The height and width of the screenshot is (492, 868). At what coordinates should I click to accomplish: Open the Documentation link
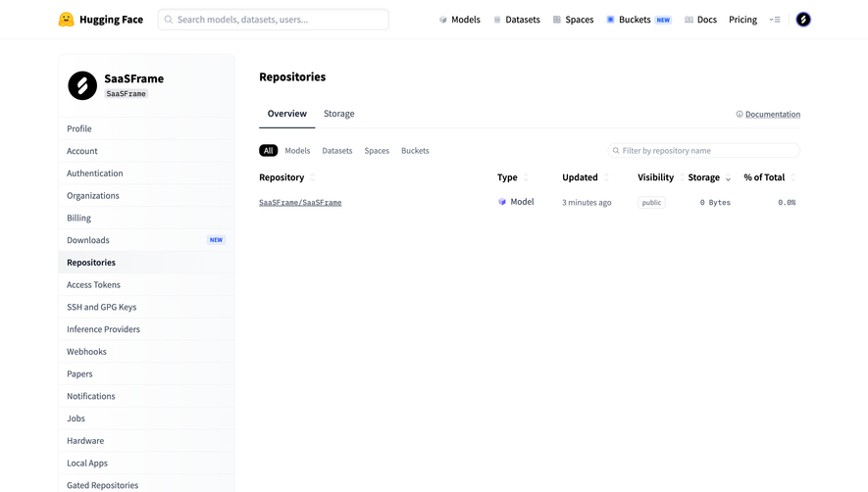click(x=773, y=114)
